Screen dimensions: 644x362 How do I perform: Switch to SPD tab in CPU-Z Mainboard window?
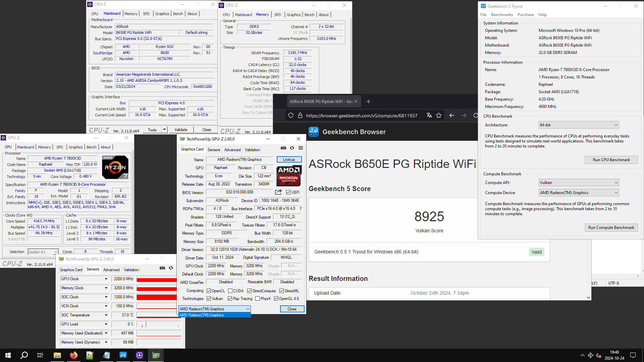(x=146, y=14)
